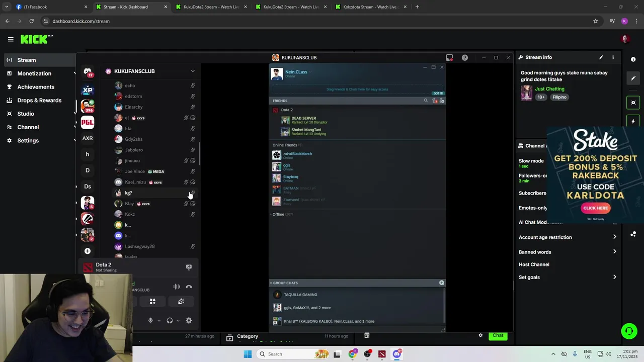Viewport: 644px width, 362px height.
Task: Bookmark this page with the star icon
Action: pyautogui.click(x=596, y=21)
